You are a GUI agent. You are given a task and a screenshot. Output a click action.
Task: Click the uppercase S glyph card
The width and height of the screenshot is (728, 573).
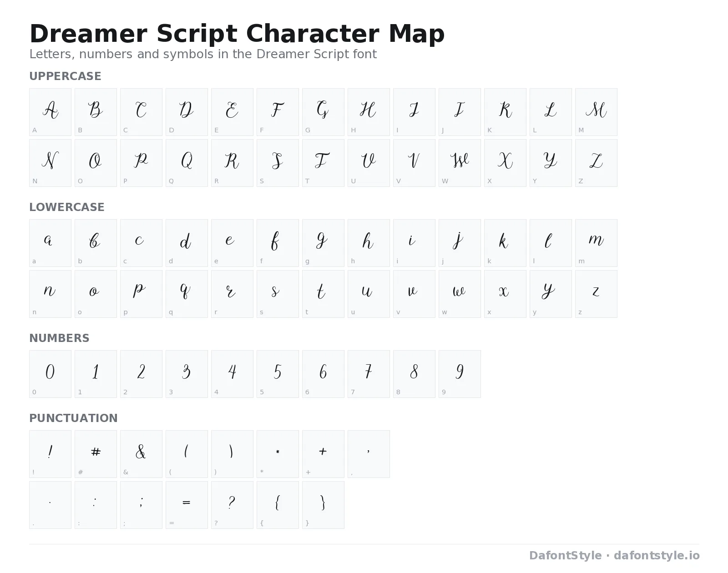click(x=278, y=163)
